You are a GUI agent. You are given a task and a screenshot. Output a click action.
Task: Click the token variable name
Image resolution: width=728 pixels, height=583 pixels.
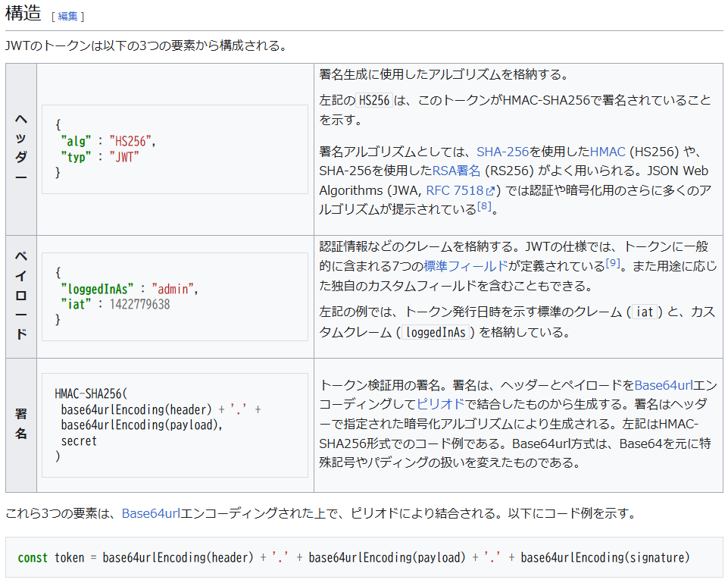(x=70, y=557)
